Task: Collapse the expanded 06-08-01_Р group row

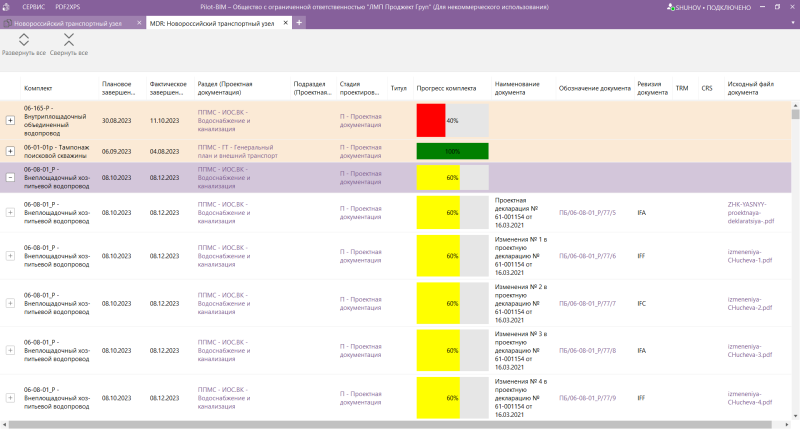Action: 11,178
